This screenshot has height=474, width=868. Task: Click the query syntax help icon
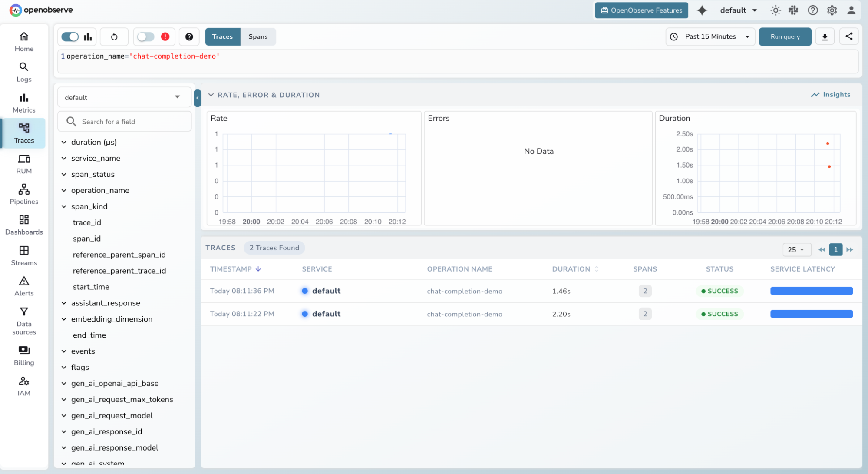tap(189, 36)
